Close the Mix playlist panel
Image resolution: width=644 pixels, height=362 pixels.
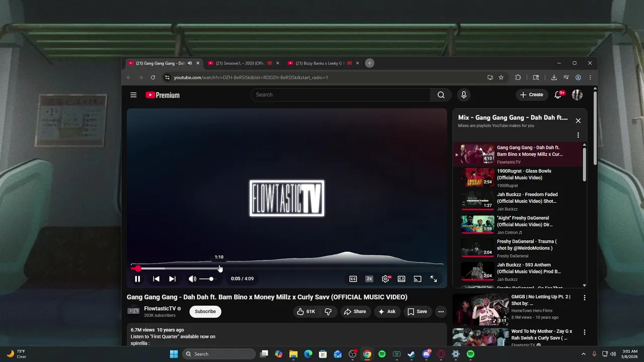578,121
